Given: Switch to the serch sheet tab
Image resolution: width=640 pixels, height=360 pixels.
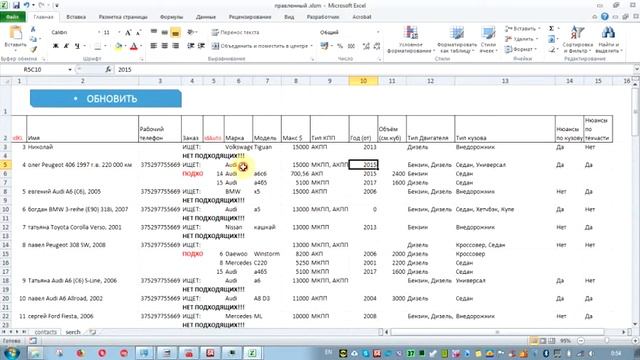Looking at the screenshot, I should point(73,332).
